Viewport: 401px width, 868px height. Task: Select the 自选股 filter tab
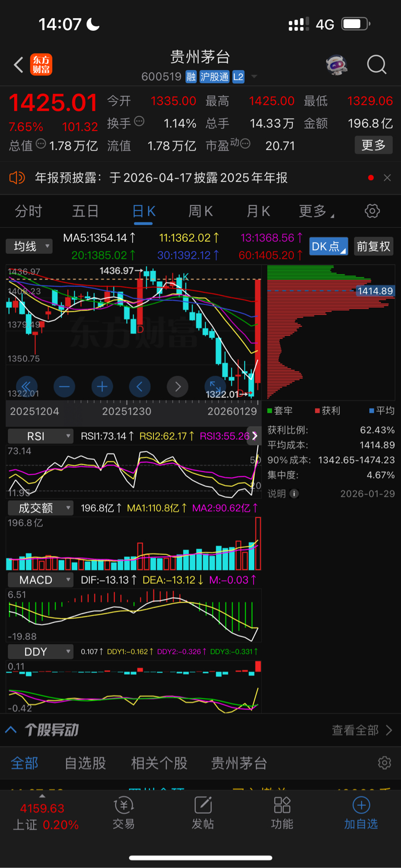pos(85,763)
